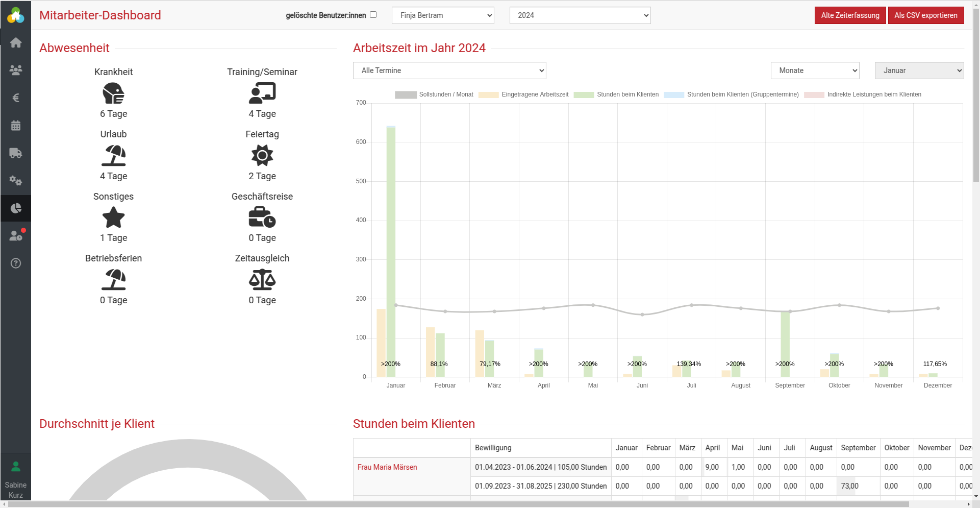The width and height of the screenshot is (980, 508).
Task: Open the euro finance sidebar icon
Action: click(16, 98)
